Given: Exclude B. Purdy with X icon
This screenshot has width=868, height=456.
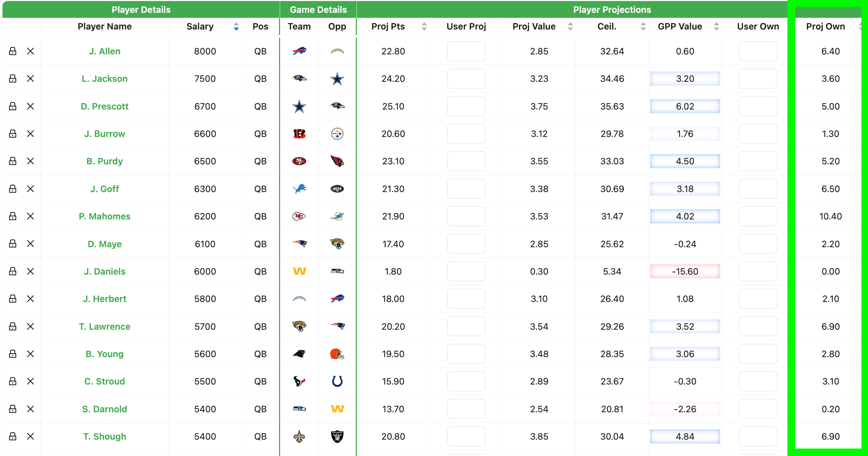Looking at the screenshot, I should (31, 161).
